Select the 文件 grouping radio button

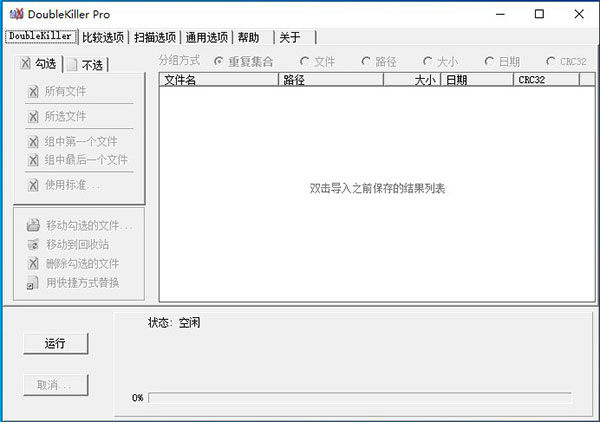(x=306, y=61)
